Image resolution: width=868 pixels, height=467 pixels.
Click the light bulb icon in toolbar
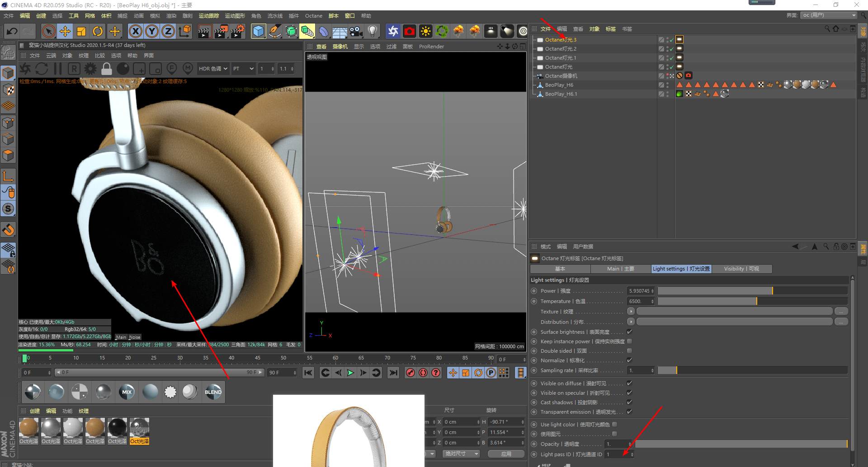(372, 31)
